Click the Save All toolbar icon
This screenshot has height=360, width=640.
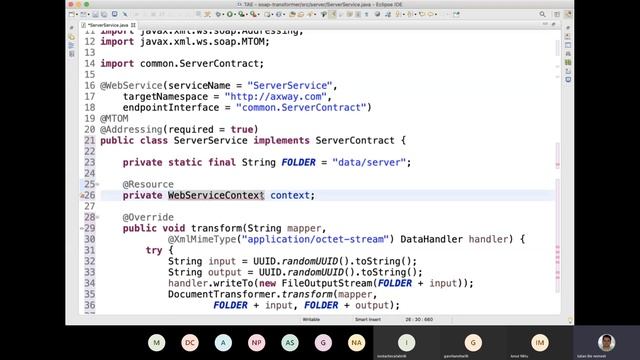(104, 14)
